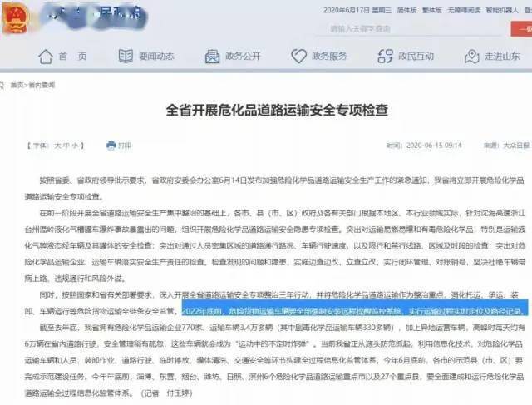Open 省内要闻 in the breadcrumb
Screen dimensions: 532x405
(42, 85)
